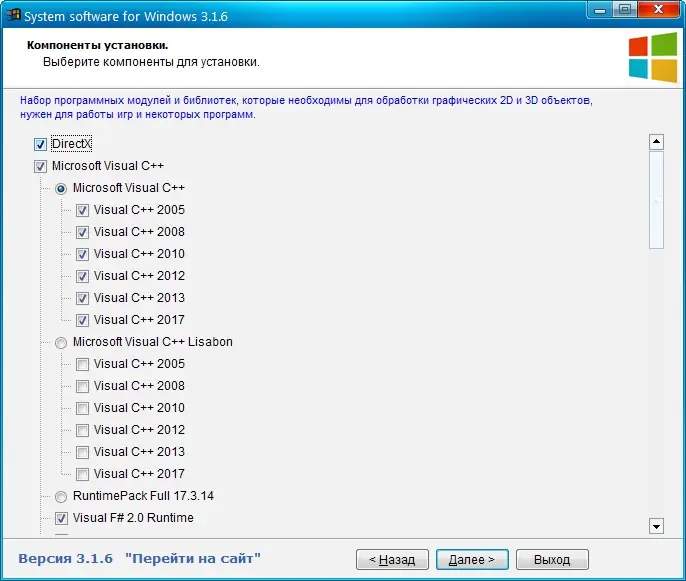The height and width of the screenshot is (581, 686).
Task: Toggle the top-level Microsoft Visual C++ checkbox
Action: (x=40, y=166)
